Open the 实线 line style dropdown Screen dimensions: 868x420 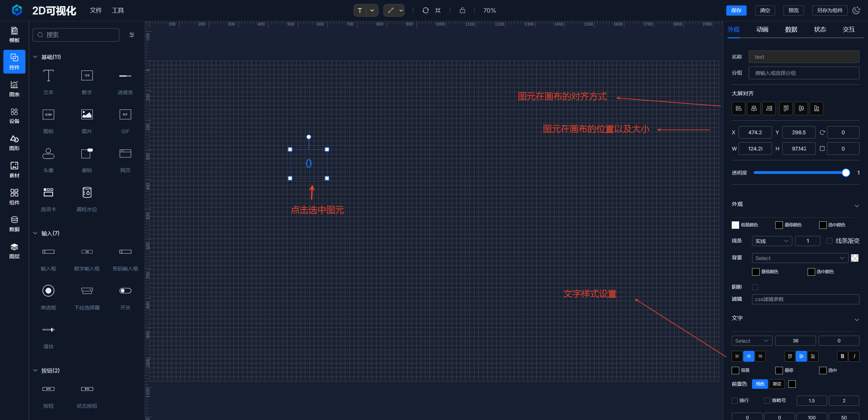coord(772,241)
